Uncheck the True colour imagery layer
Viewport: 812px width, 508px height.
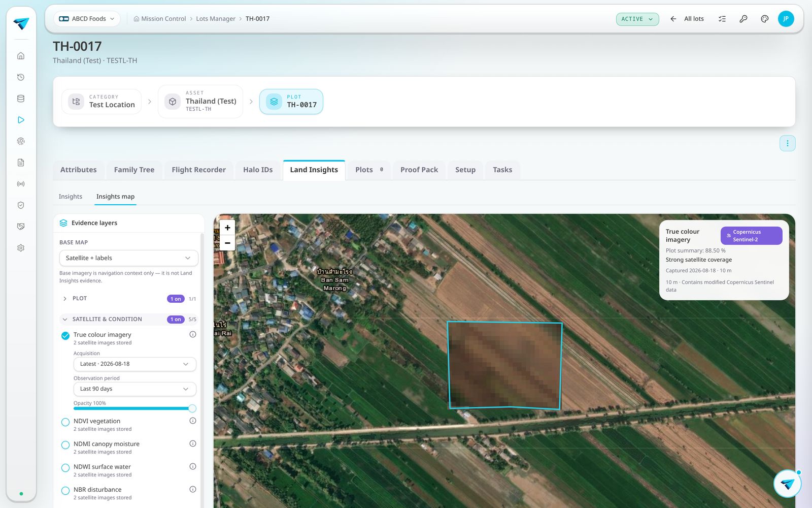click(65, 336)
